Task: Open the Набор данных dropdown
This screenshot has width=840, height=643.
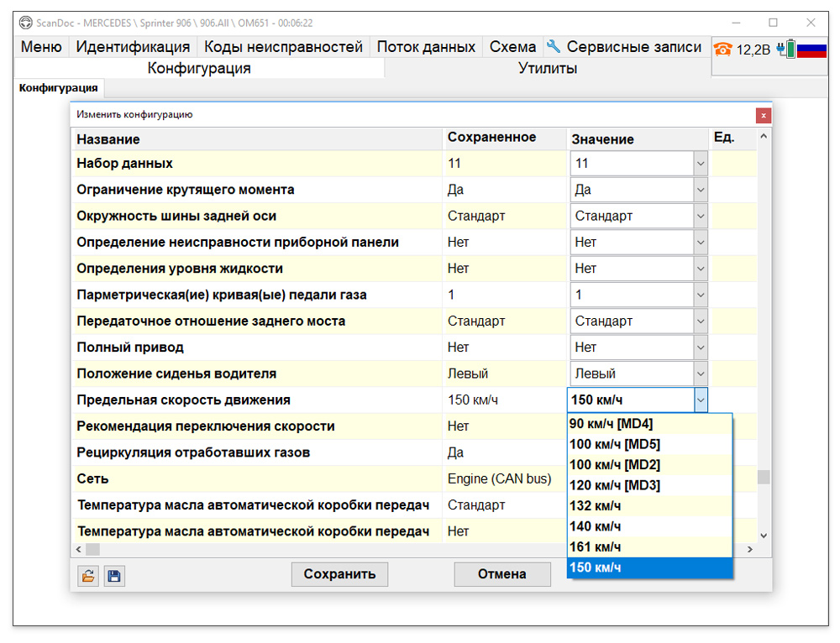Action: coord(701,164)
